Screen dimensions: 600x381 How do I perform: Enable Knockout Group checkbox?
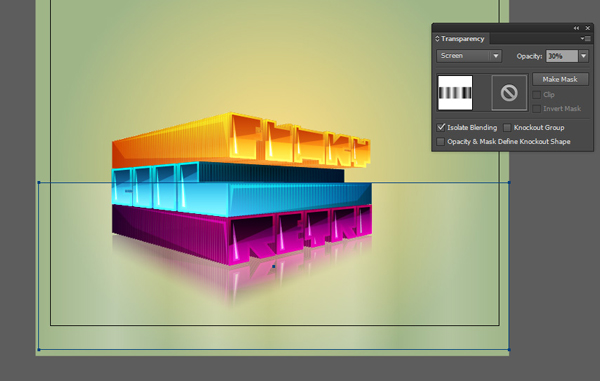(x=507, y=127)
